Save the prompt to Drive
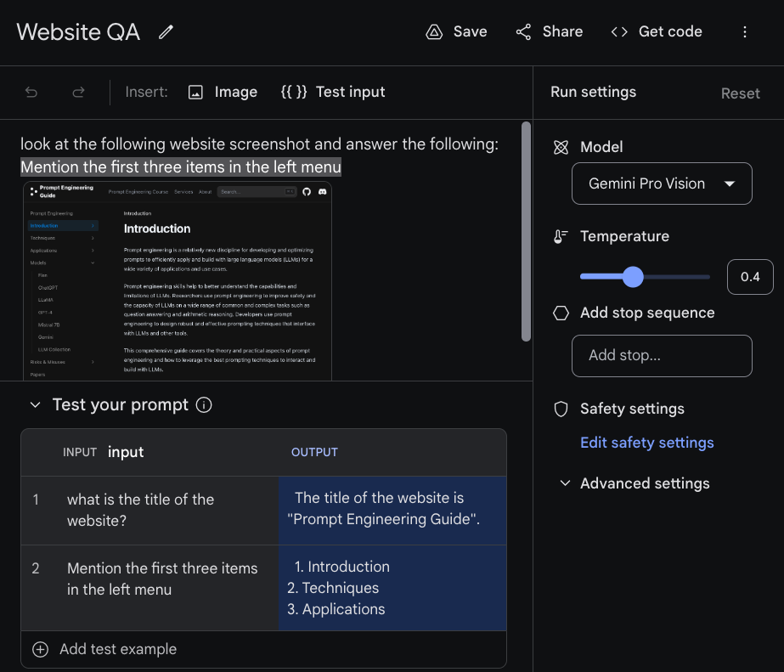 pos(456,32)
